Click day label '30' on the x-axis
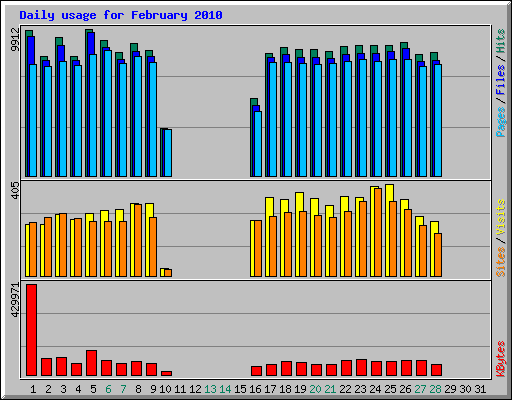Viewport: 512px width, 400px height. coord(465,389)
